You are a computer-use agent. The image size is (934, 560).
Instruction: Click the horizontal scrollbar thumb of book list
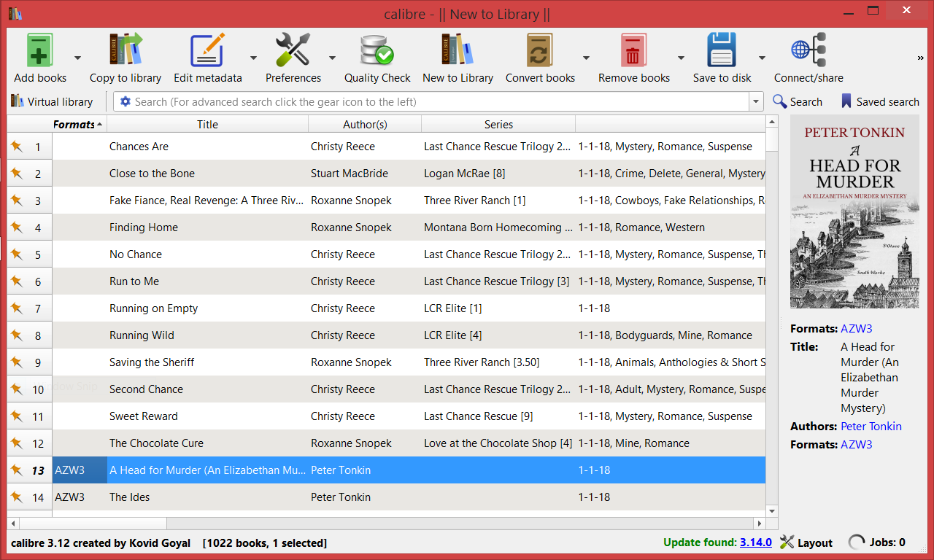click(93, 524)
